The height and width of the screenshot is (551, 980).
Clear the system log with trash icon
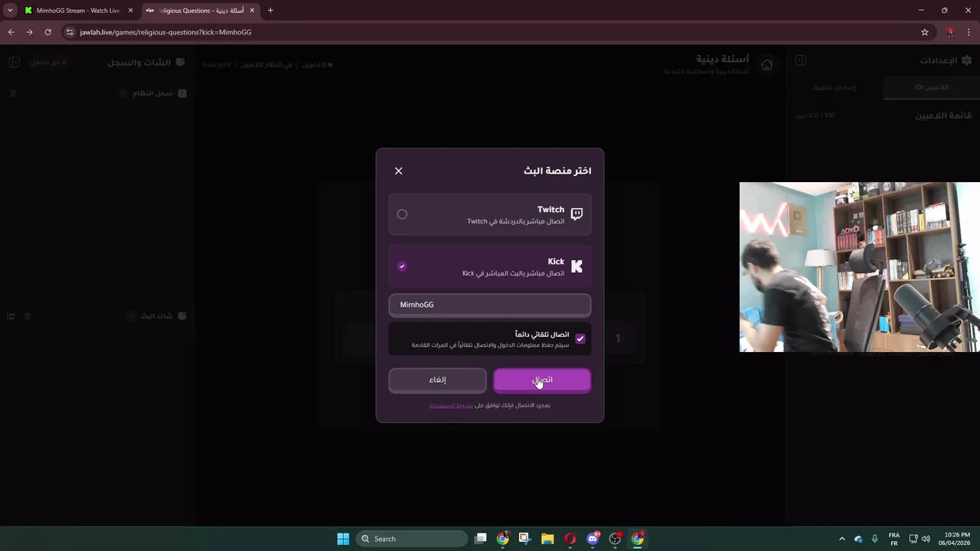click(x=13, y=93)
